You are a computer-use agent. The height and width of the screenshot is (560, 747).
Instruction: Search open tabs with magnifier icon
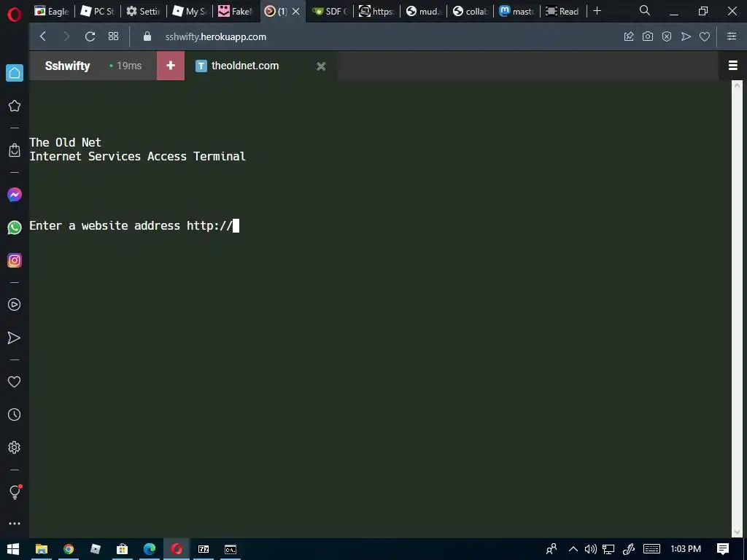(x=645, y=10)
